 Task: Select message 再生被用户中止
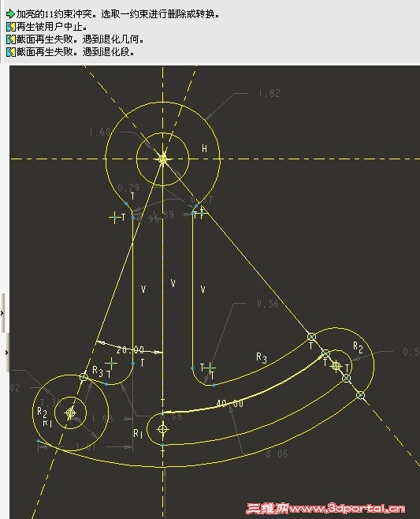click(x=51, y=27)
